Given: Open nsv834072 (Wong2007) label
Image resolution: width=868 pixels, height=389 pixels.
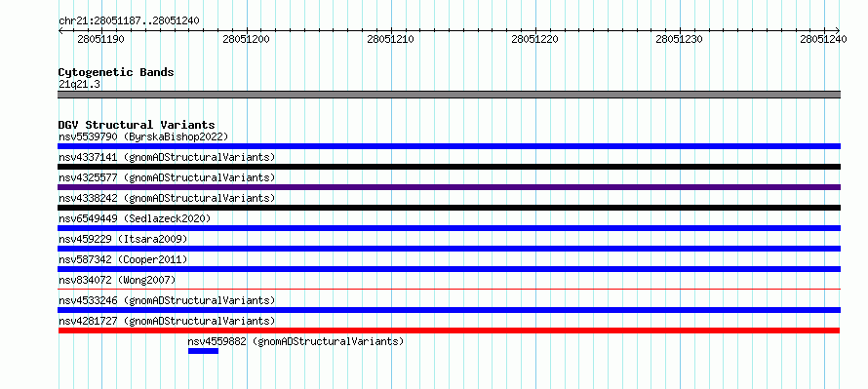Looking at the screenshot, I should [117, 280].
